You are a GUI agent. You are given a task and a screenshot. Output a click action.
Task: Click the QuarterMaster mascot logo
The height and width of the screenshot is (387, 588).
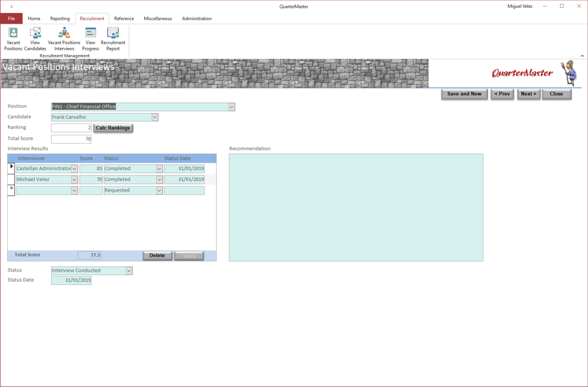(570, 73)
